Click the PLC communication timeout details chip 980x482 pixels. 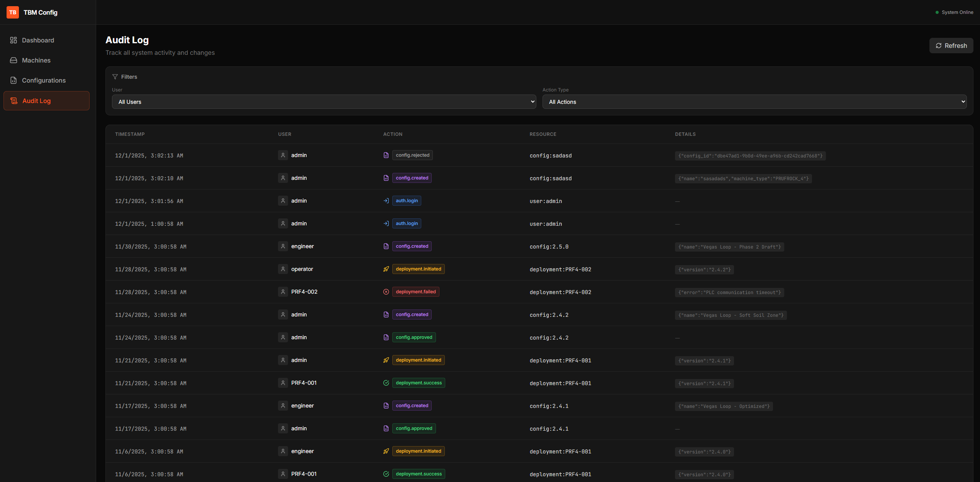tap(729, 293)
